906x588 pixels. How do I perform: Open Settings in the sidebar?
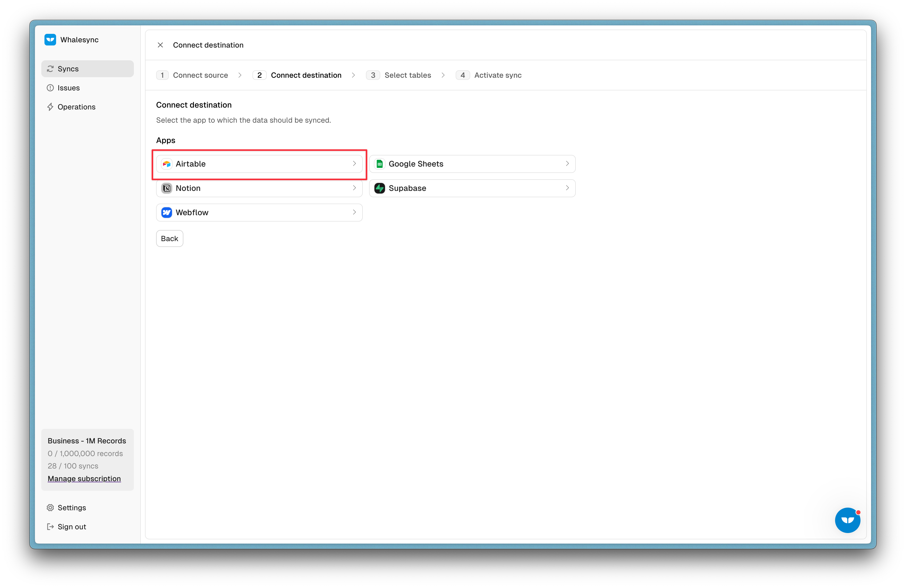[x=88, y=508]
